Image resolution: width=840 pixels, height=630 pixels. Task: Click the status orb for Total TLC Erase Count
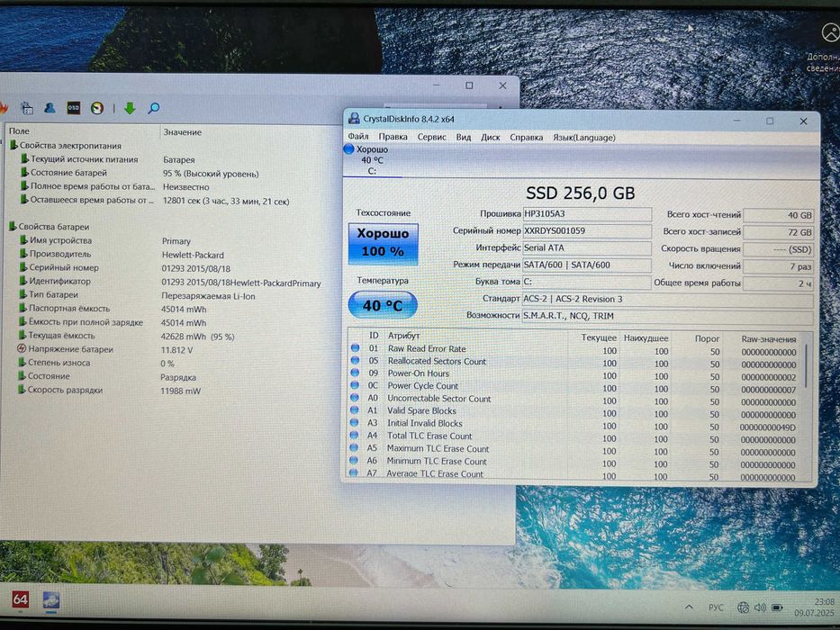[x=354, y=435]
